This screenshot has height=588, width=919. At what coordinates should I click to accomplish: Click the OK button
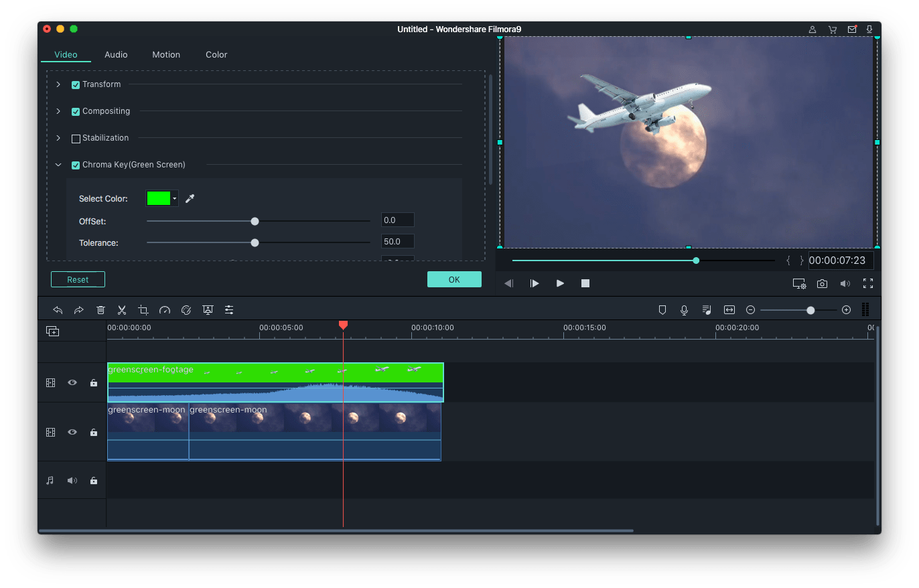click(454, 279)
